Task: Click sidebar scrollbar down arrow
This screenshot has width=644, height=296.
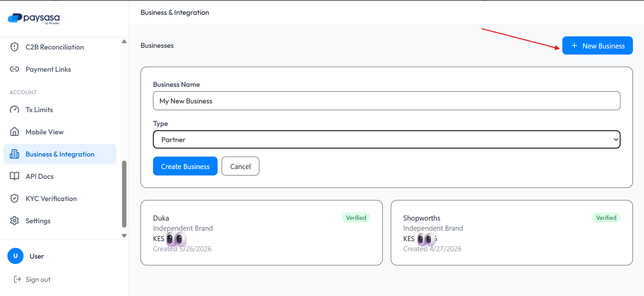Action: click(124, 236)
